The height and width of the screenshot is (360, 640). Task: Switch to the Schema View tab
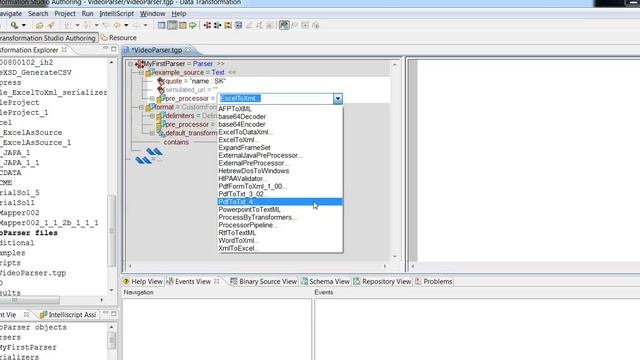[325, 282]
